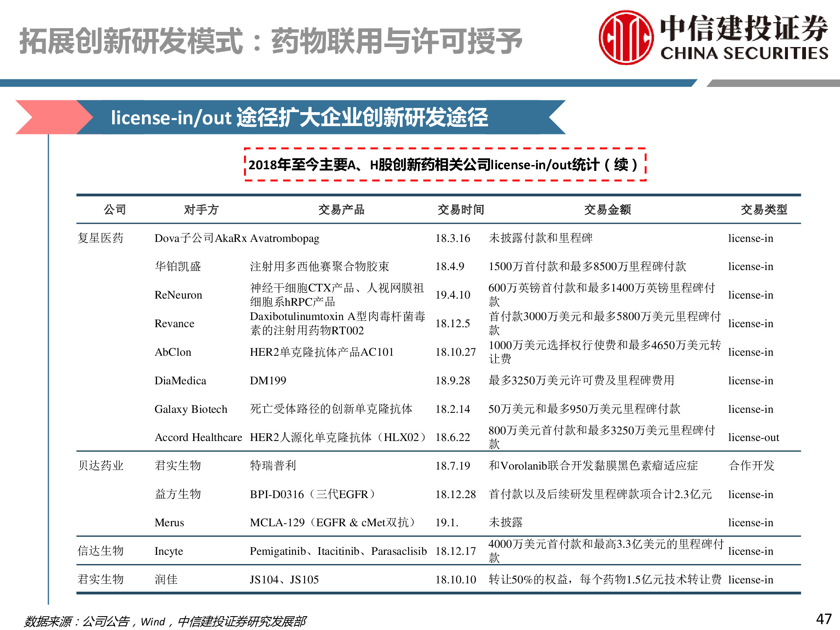Select date cell 18.4.9
Viewport: 840px width, 630px height.
[x=450, y=266]
